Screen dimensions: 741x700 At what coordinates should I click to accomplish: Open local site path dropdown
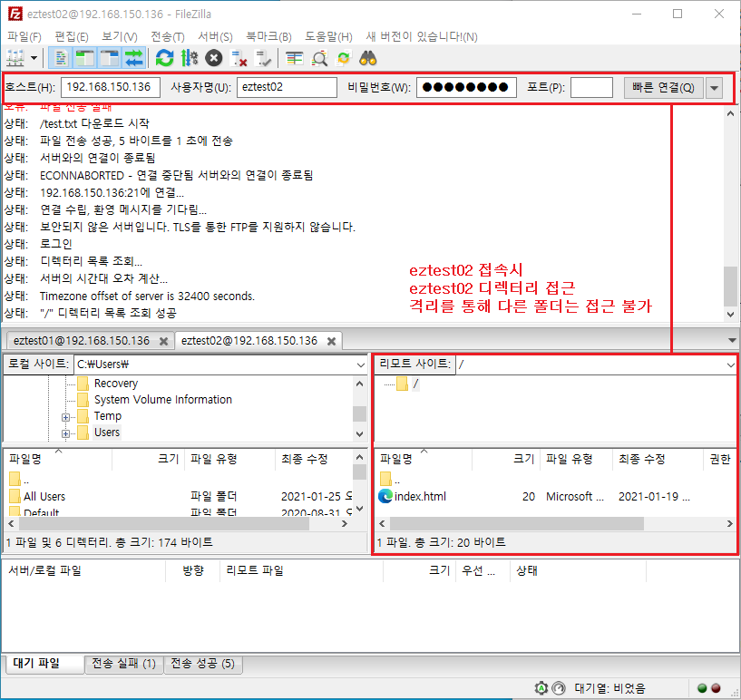tap(361, 365)
